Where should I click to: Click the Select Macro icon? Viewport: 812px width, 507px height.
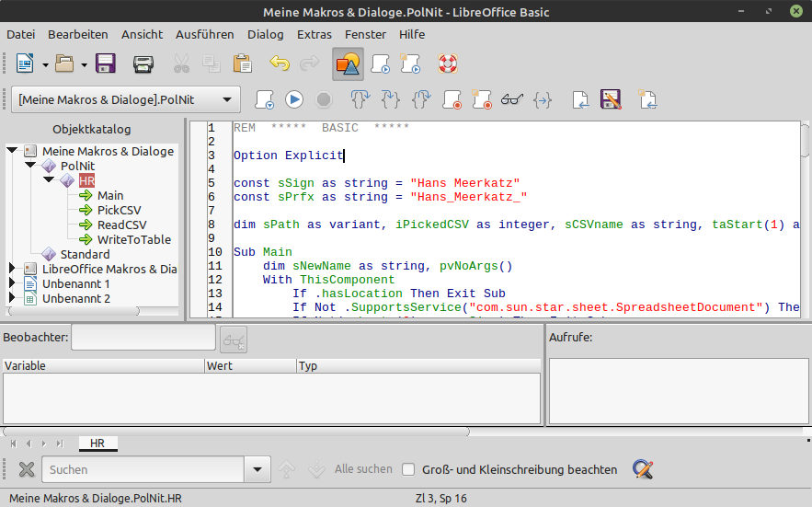tap(380, 63)
